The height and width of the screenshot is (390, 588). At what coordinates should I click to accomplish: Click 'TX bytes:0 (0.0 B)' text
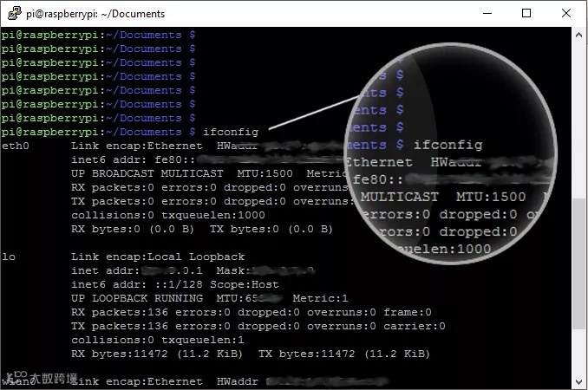pyautogui.click(x=271, y=229)
